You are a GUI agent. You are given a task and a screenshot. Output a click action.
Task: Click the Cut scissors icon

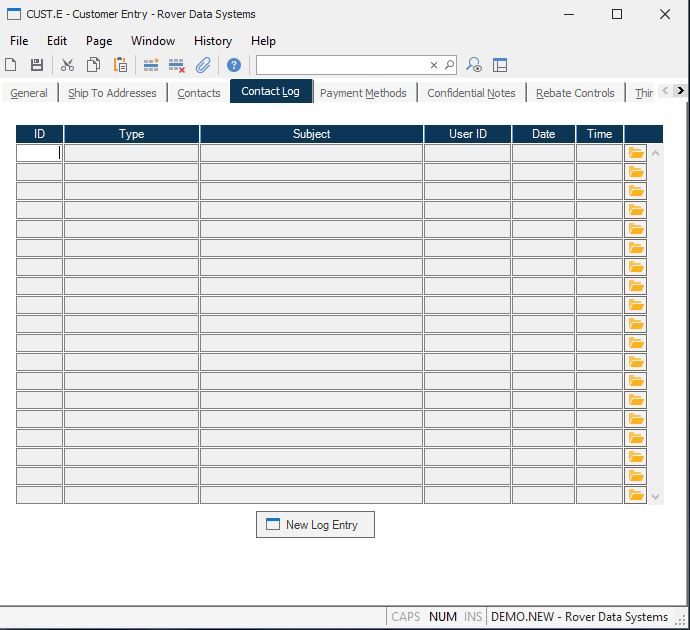[x=67, y=65]
